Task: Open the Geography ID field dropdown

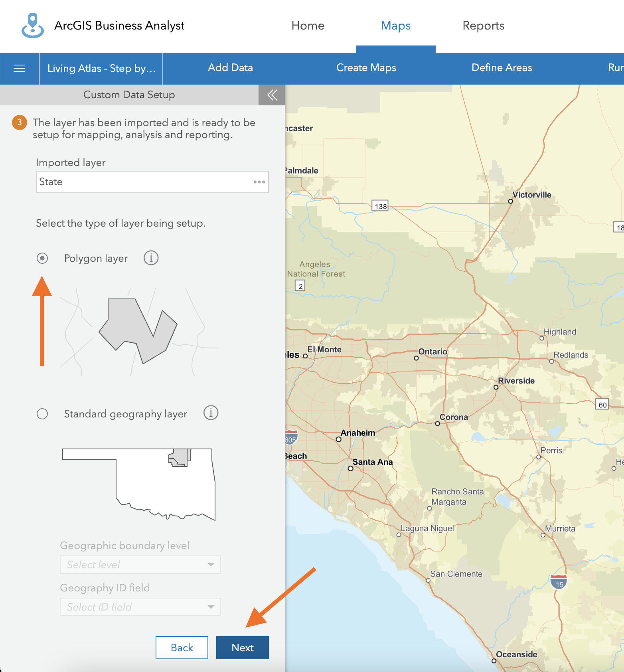Action: coord(140,607)
